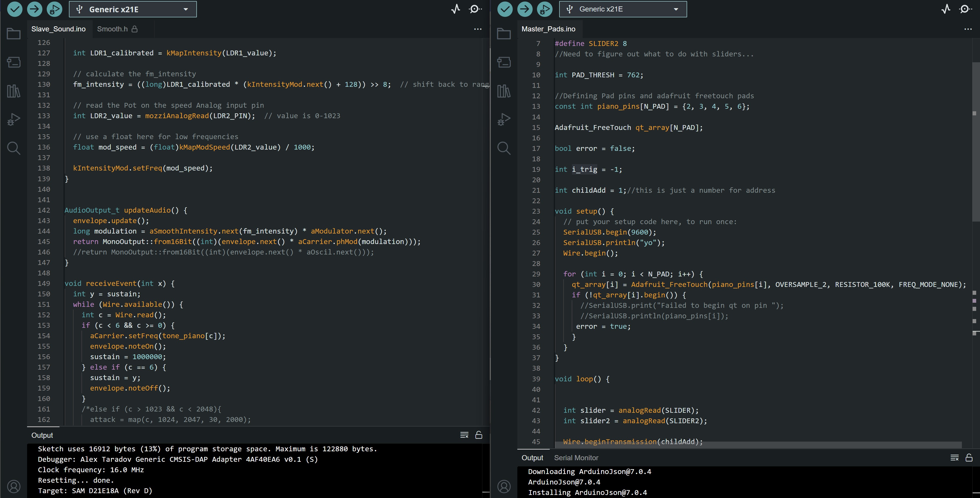This screenshot has width=980, height=498.
Task: Open tab options menu in Master_Pads window
Action: [968, 29]
